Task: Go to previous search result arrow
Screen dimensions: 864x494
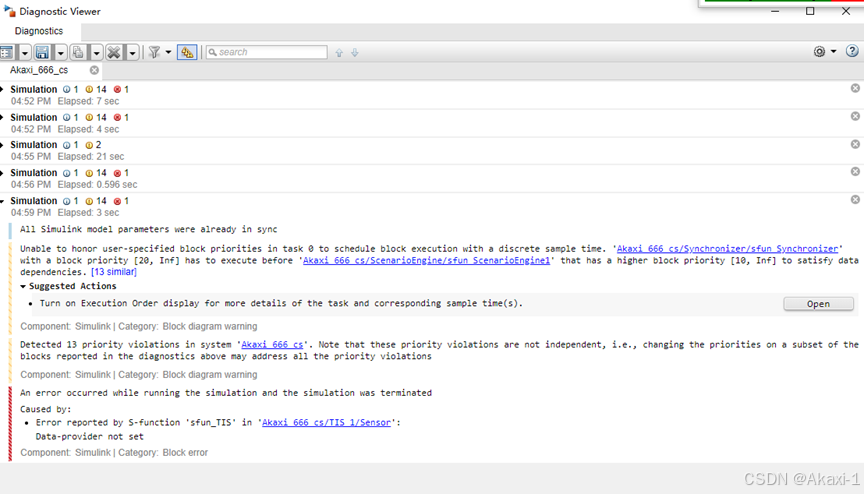Action: (x=339, y=53)
